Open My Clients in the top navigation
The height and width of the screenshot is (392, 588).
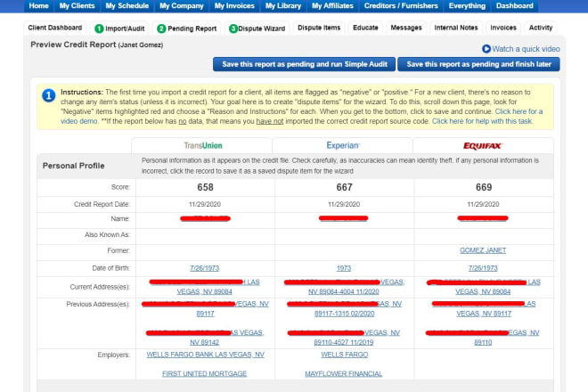77,6
